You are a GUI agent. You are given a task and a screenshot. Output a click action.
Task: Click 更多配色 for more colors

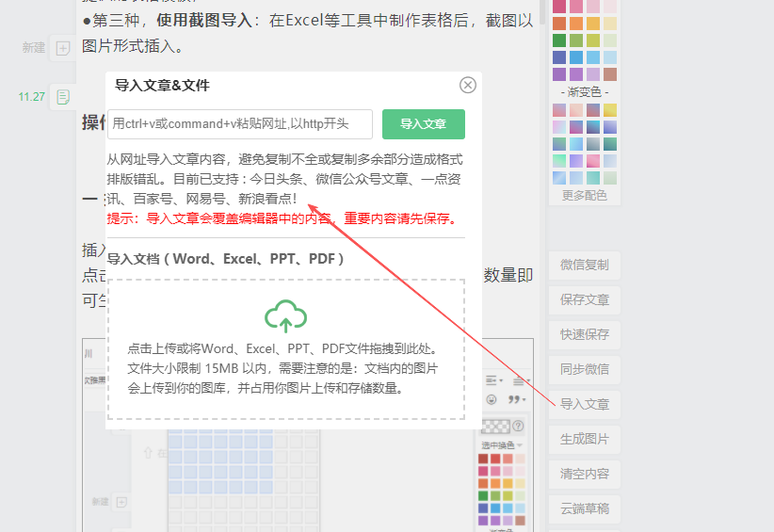click(x=584, y=196)
